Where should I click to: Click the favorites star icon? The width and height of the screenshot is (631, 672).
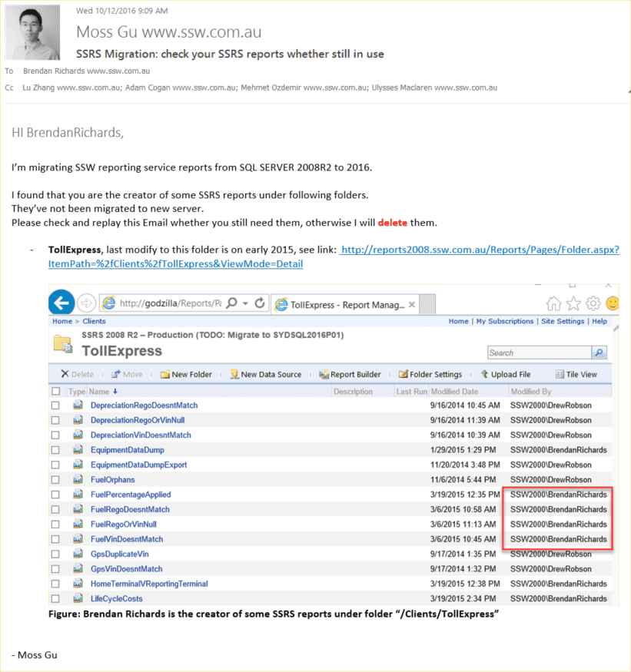(573, 303)
